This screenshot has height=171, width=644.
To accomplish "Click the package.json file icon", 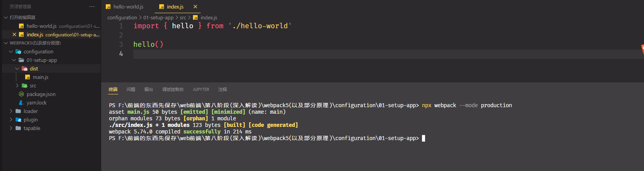I will [21, 94].
